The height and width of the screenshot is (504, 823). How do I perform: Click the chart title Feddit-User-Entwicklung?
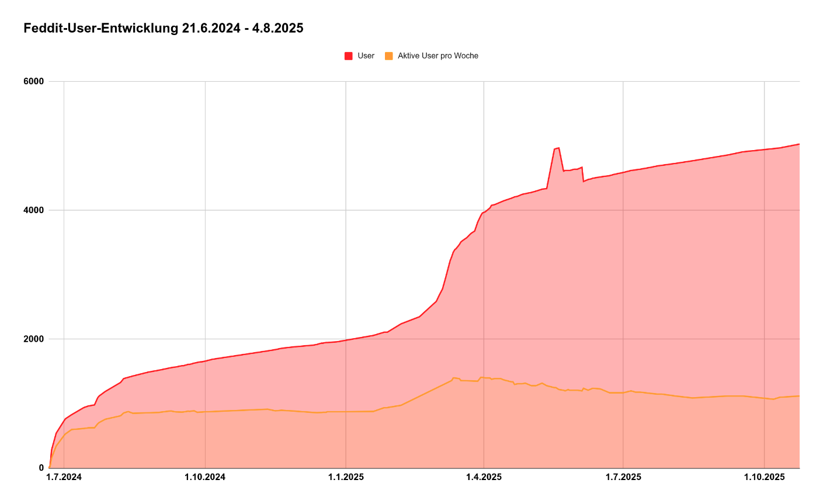[164, 28]
